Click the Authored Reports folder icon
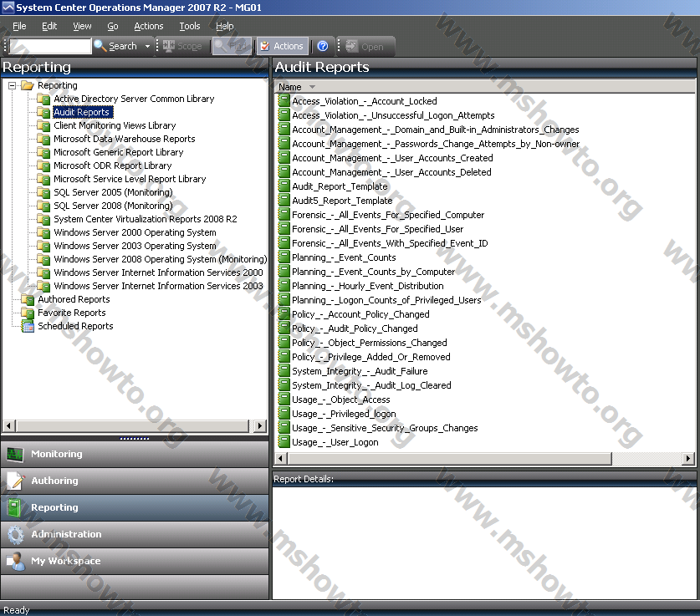This screenshot has width=700, height=616. click(x=28, y=299)
